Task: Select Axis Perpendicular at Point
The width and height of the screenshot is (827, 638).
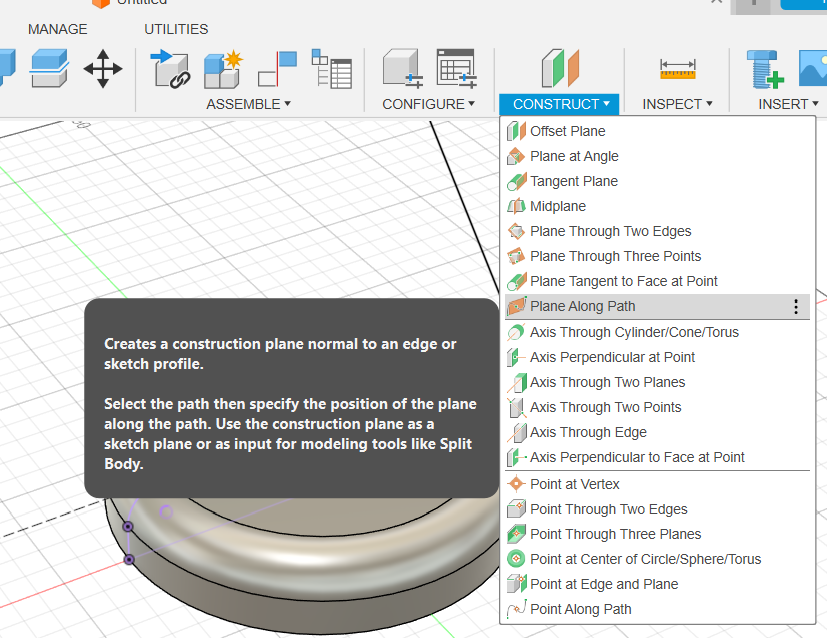Action: tap(657, 357)
